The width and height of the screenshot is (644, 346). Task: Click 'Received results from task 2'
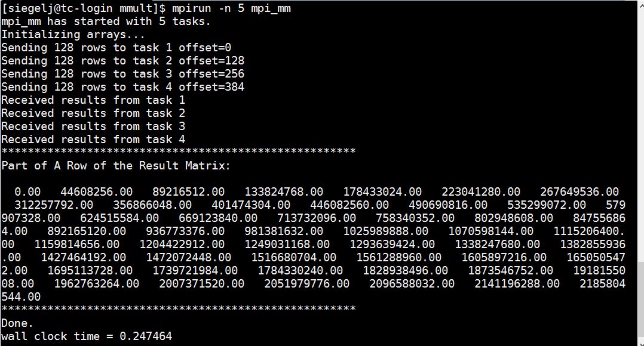coord(93,113)
